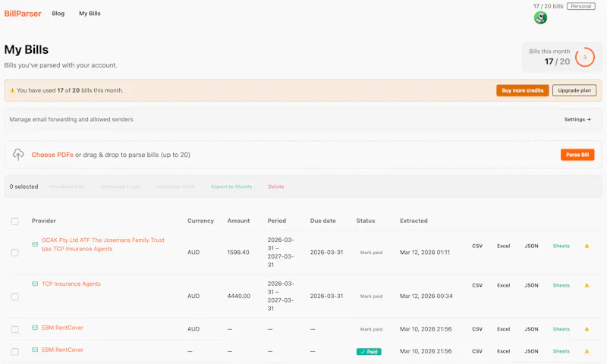The width and height of the screenshot is (607, 364).
Task: Download Excel for unpaid EBM RentCover bill
Action: 503,329
